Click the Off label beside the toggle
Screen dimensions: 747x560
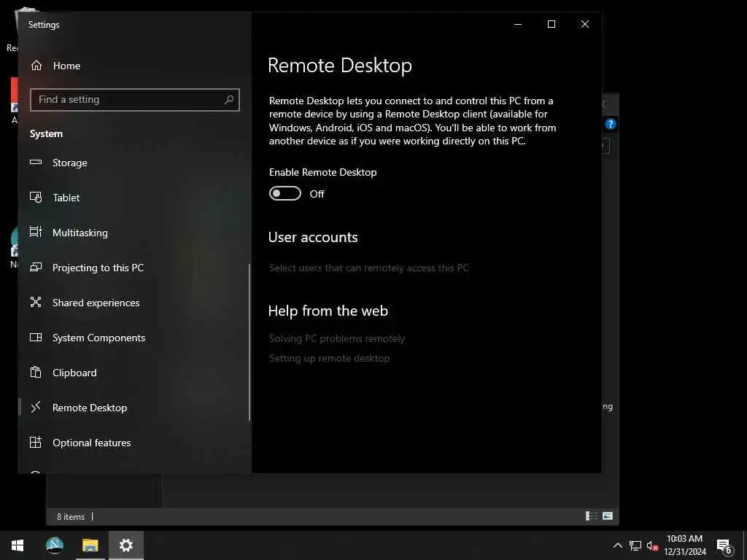coord(317,194)
